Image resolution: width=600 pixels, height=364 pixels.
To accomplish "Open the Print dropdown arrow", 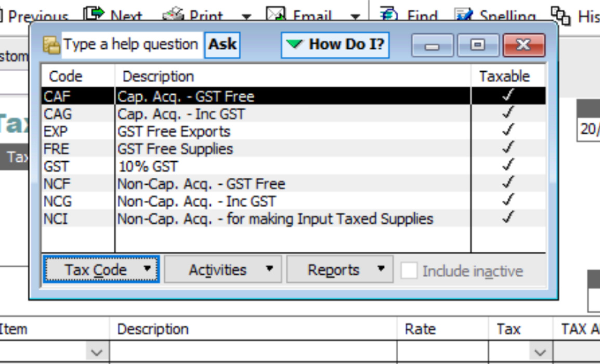I will click(246, 17).
